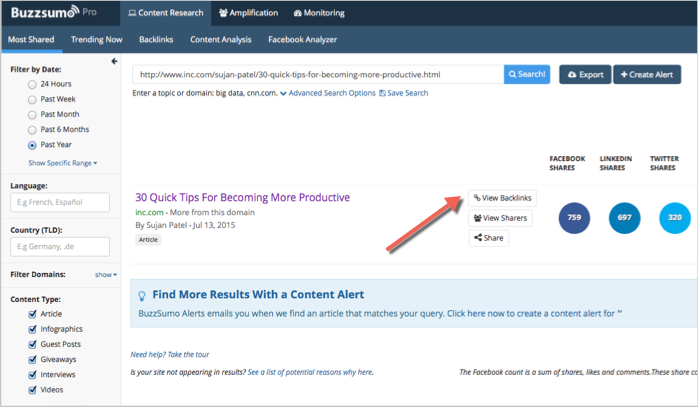
Task: Click Create Alert button
Action: (647, 74)
